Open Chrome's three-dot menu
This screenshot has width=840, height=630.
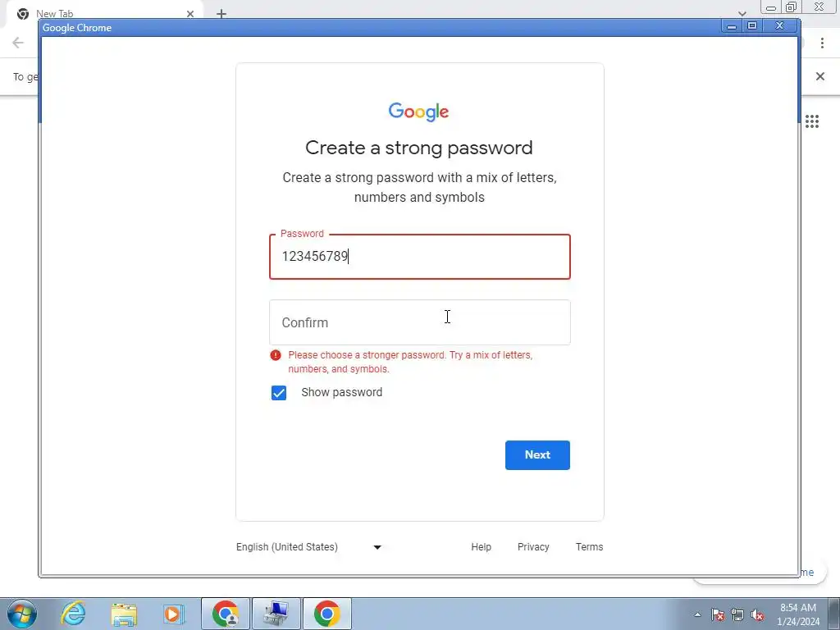point(822,43)
